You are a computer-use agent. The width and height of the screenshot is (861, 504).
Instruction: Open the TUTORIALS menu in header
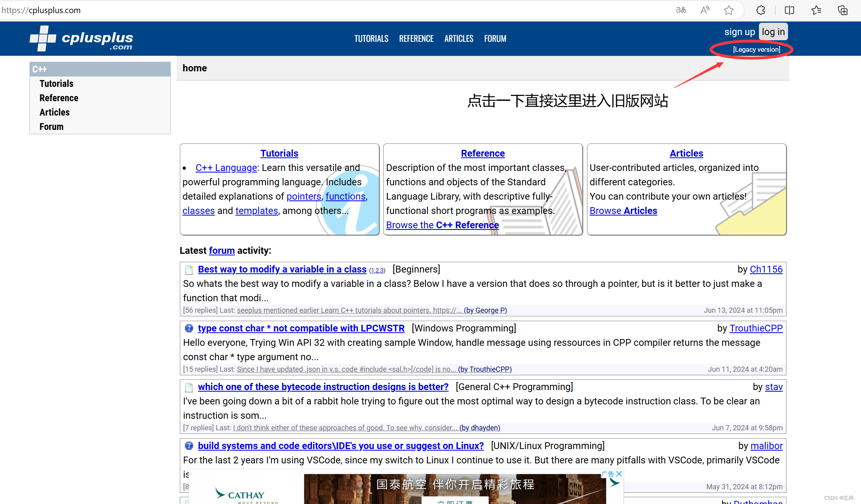[371, 39]
